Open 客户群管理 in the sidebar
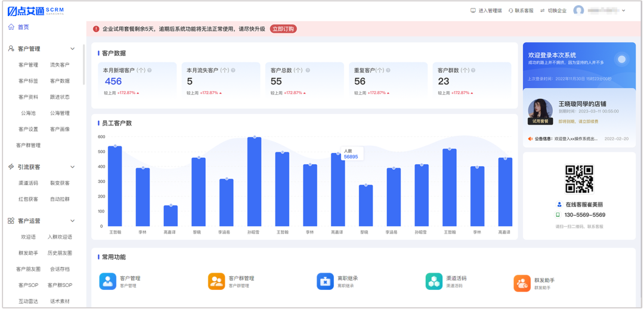Image resolution: width=644 pixels, height=309 pixels. (x=29, y=145)
